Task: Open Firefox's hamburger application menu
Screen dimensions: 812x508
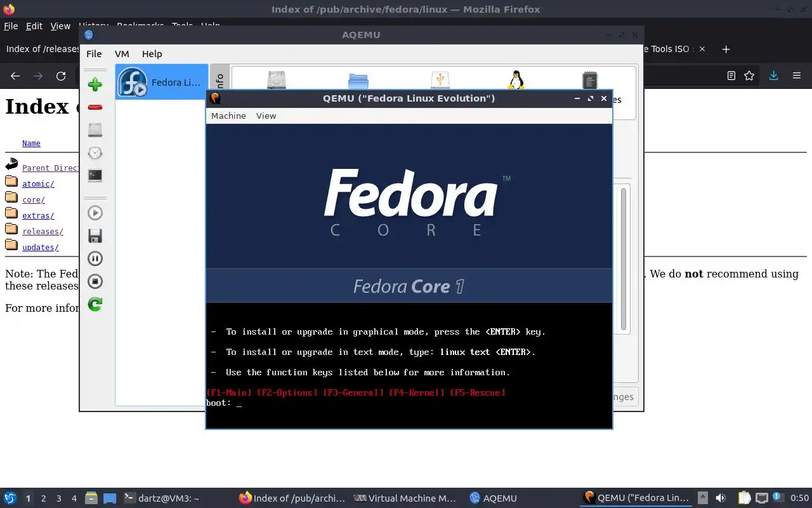Action: [797, 76]
